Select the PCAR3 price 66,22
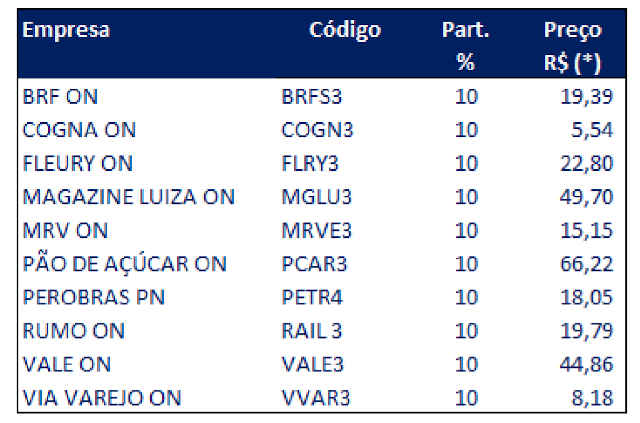 (587, 265)
